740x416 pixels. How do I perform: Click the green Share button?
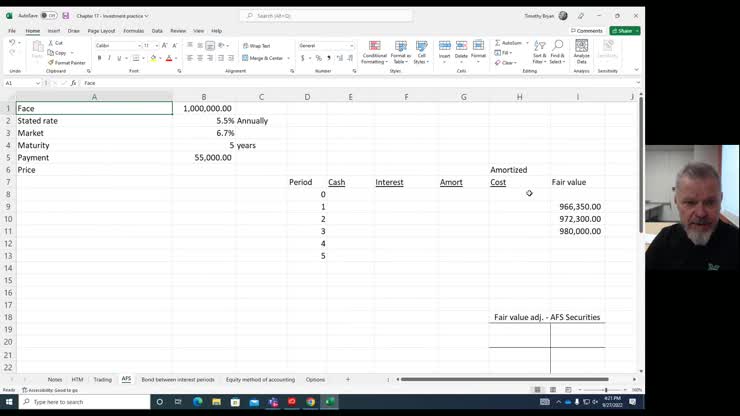pos(624,31)
